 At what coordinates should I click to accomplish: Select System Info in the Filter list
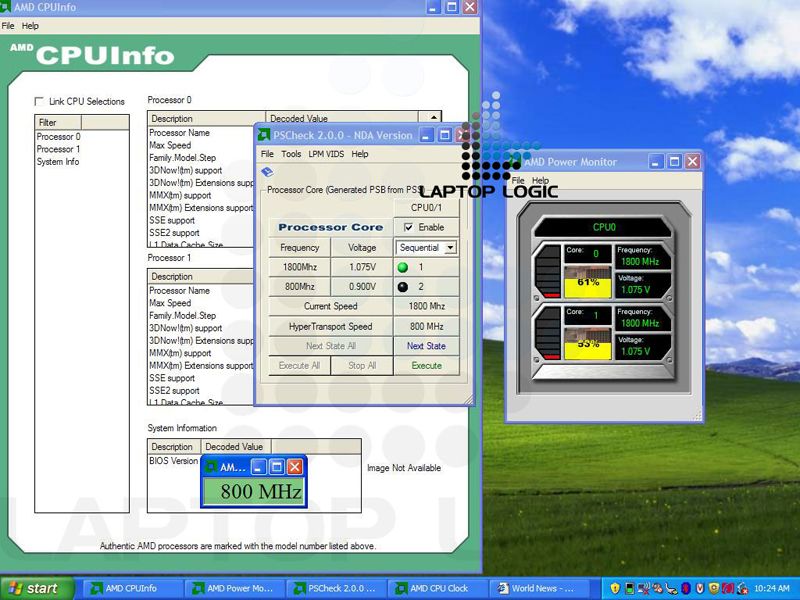58,162
